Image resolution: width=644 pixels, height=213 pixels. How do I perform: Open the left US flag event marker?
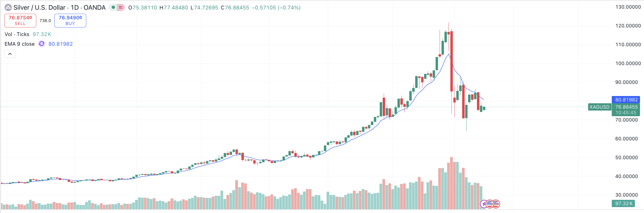pyautogui.click(x=490, y=204)
